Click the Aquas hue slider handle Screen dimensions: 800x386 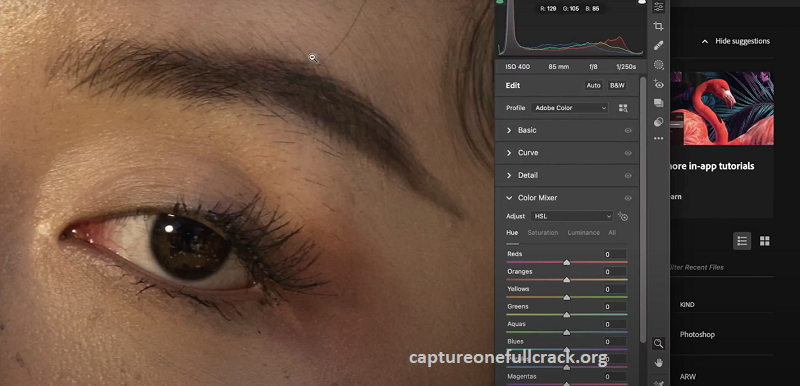(x=566, y=332)
